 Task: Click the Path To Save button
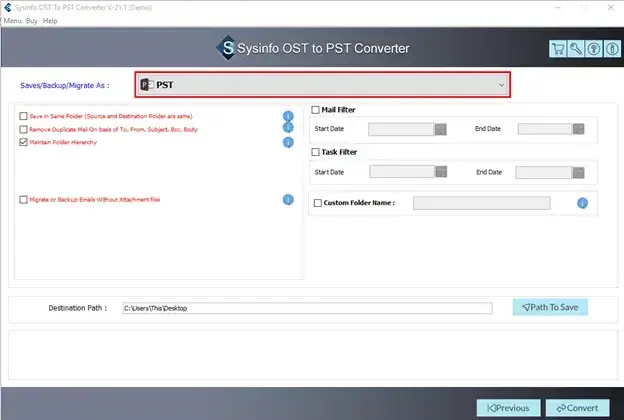click(550, 307)
